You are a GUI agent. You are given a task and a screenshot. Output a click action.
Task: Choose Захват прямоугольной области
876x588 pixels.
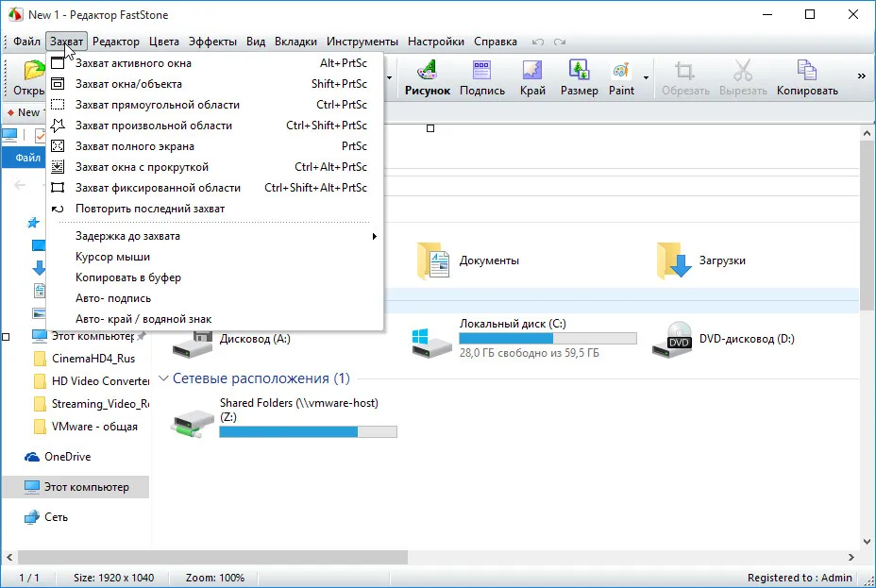[214, 105]
